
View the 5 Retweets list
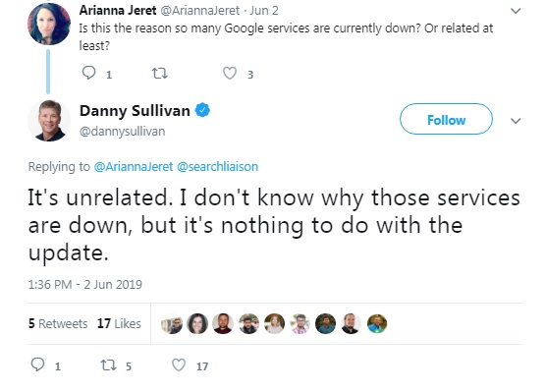pyautogui.click(x=58, y=323)
